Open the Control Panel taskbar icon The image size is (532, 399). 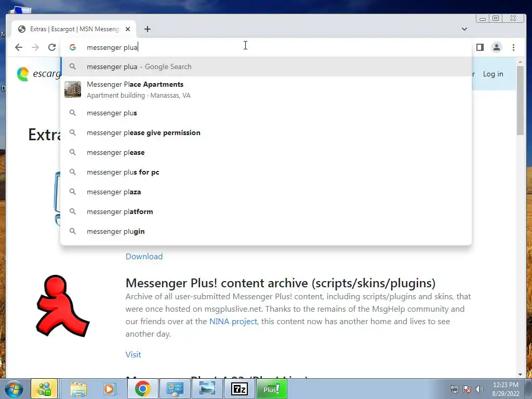(175, 389)
